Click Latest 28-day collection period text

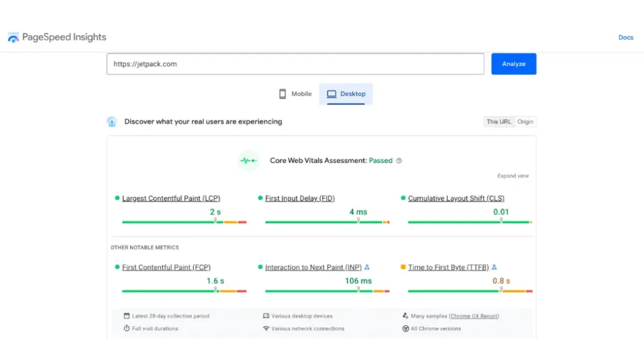coord(170,316)
